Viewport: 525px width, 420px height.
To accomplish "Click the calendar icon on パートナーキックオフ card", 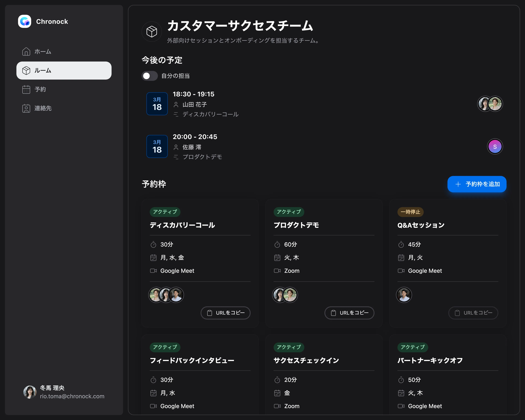I will [401, 393].
